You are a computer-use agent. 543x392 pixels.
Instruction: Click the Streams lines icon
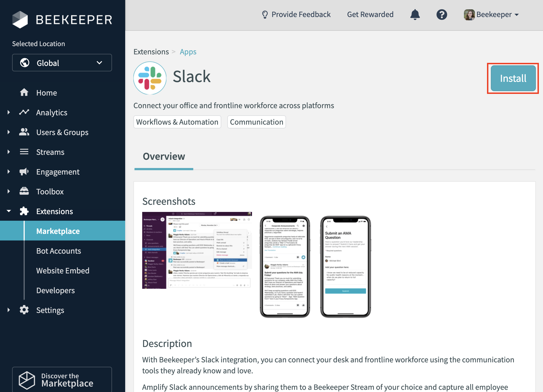(x=24, y=152)
